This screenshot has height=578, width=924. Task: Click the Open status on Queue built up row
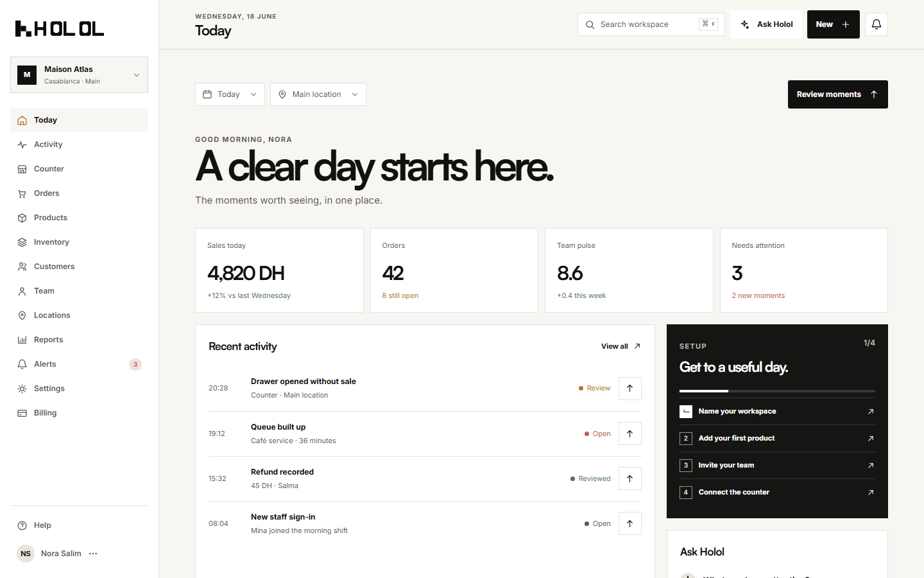pos(597,433)
